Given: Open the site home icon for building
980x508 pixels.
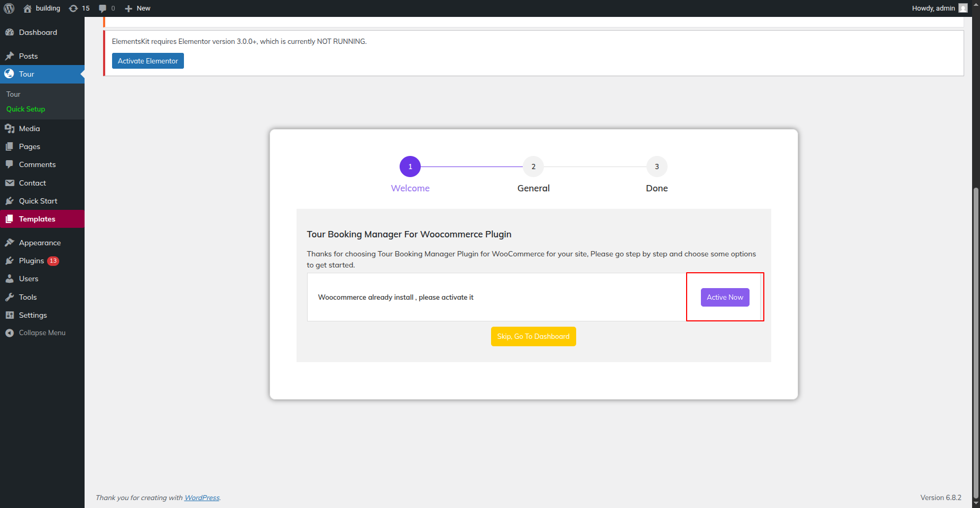Looking at the screenshot, I should [27, 8].
